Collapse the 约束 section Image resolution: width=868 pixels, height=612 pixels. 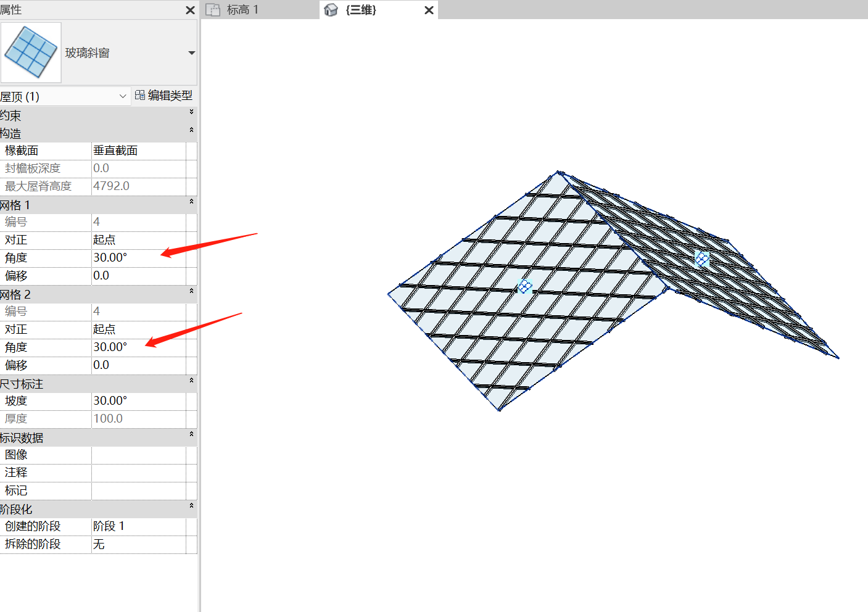[x=191, y=112]
